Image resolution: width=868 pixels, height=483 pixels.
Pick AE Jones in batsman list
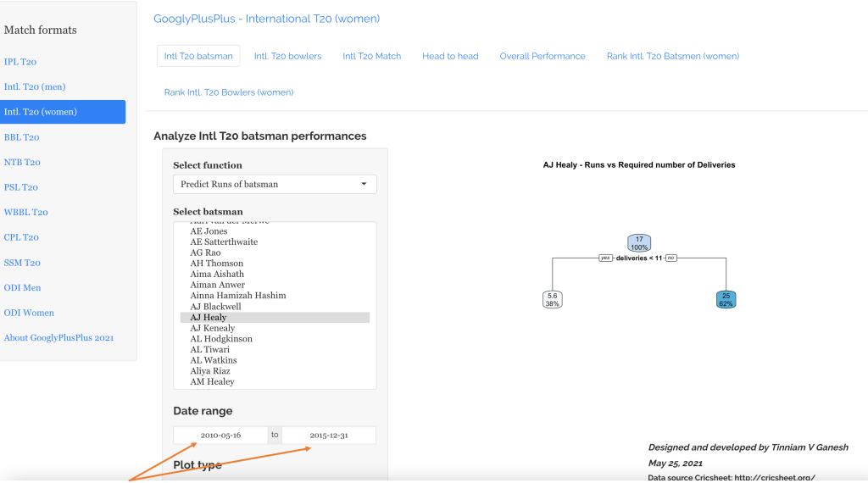[209, 231]
